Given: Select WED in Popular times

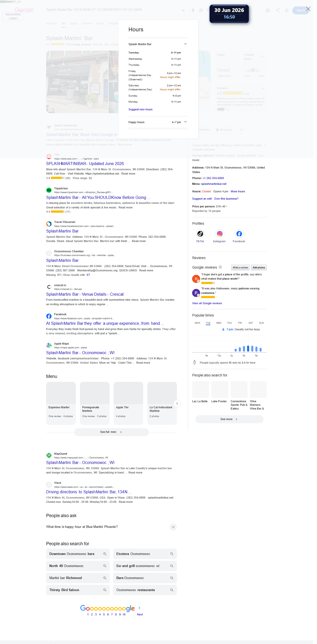Looking at the screenshot, I should click(219, 323).
